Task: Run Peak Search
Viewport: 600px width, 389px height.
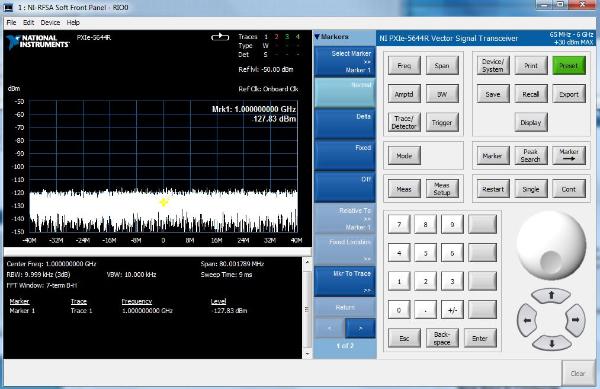Action: pyautogui.click(x=531, y=156)
